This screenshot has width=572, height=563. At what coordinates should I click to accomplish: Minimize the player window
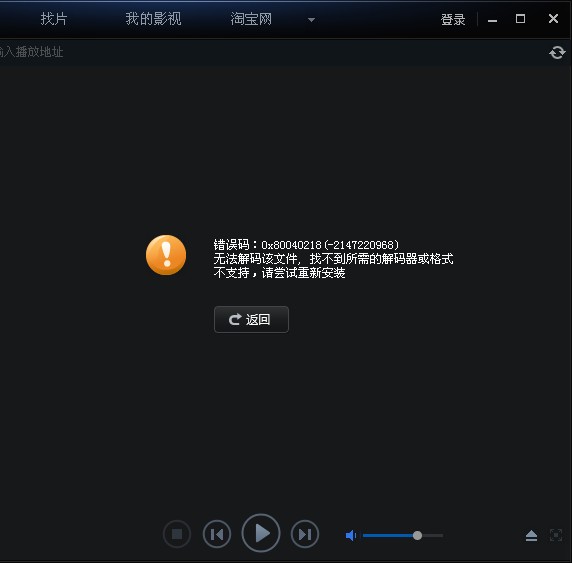coord(492,21)
